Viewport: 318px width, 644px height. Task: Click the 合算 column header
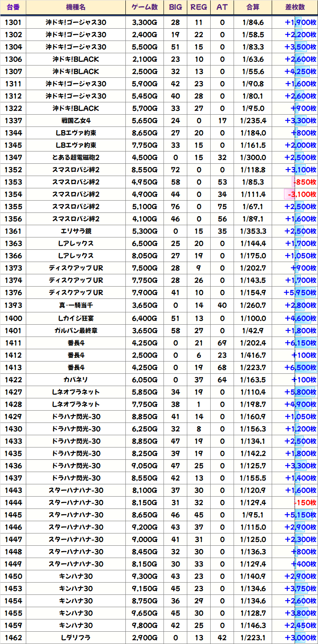point(253,7)
